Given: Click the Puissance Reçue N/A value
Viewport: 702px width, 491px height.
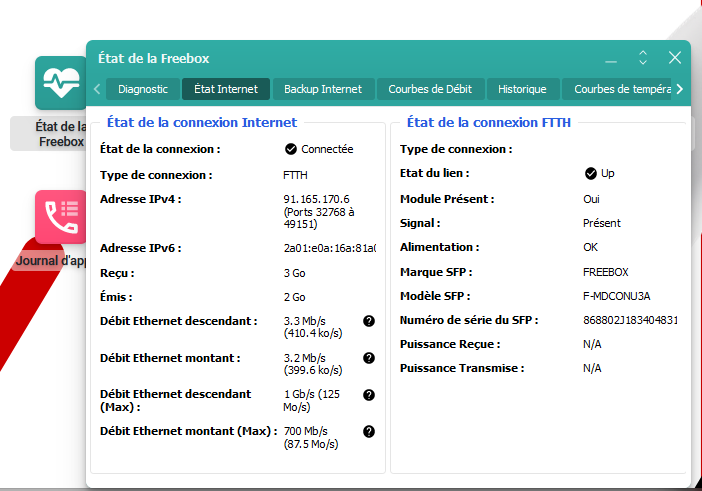Looking at the screenshot, I should [592, 344].
